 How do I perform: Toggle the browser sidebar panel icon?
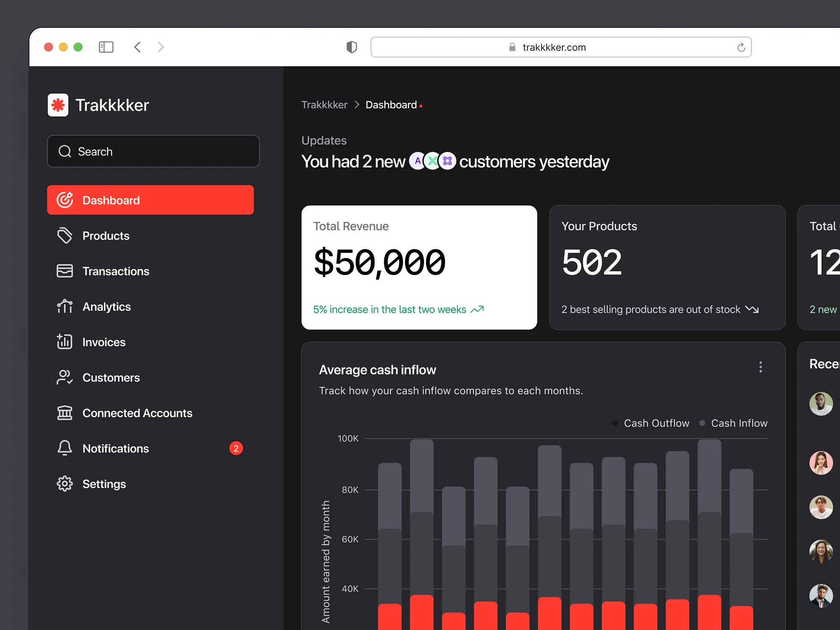[106, 47]
